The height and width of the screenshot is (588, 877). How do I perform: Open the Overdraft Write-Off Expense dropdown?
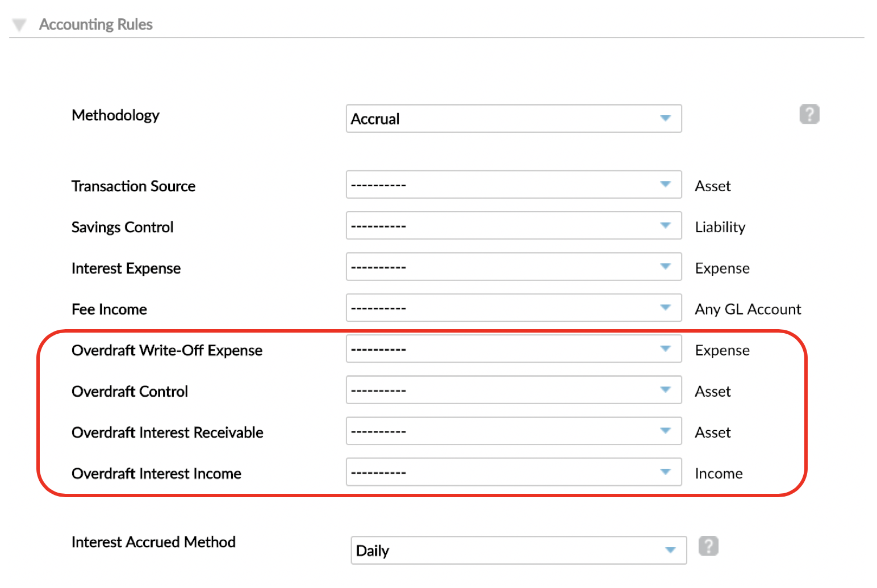(513, 348)
